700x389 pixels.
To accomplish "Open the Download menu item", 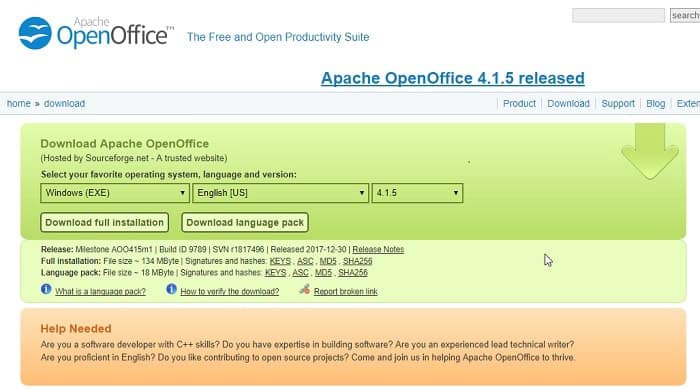I will (x=568, y=104).
